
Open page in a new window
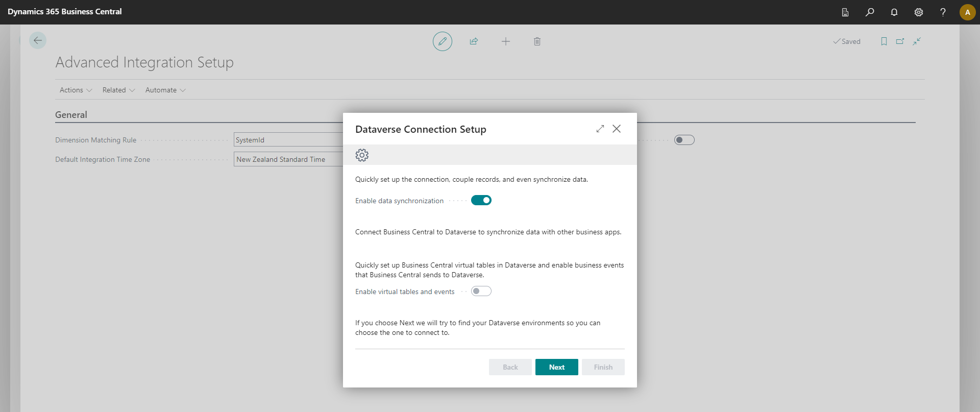coord(900,41)
